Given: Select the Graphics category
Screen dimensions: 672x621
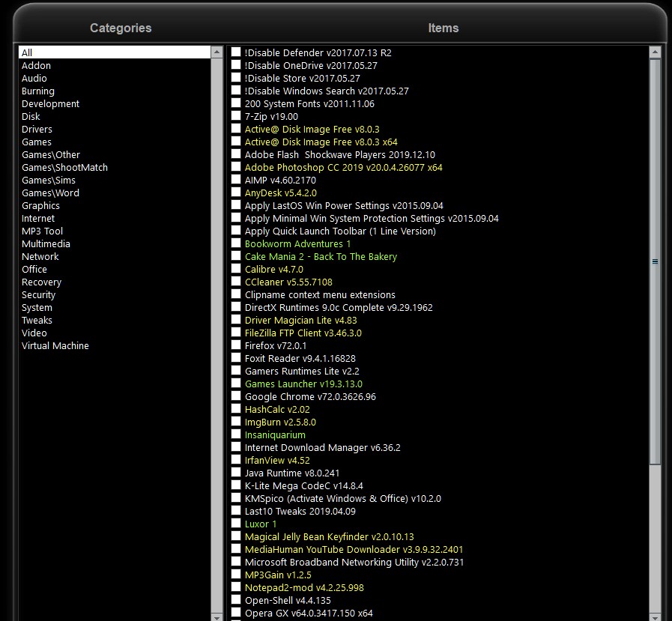Looking at the screenshot, I should click(x=40, y=206).
